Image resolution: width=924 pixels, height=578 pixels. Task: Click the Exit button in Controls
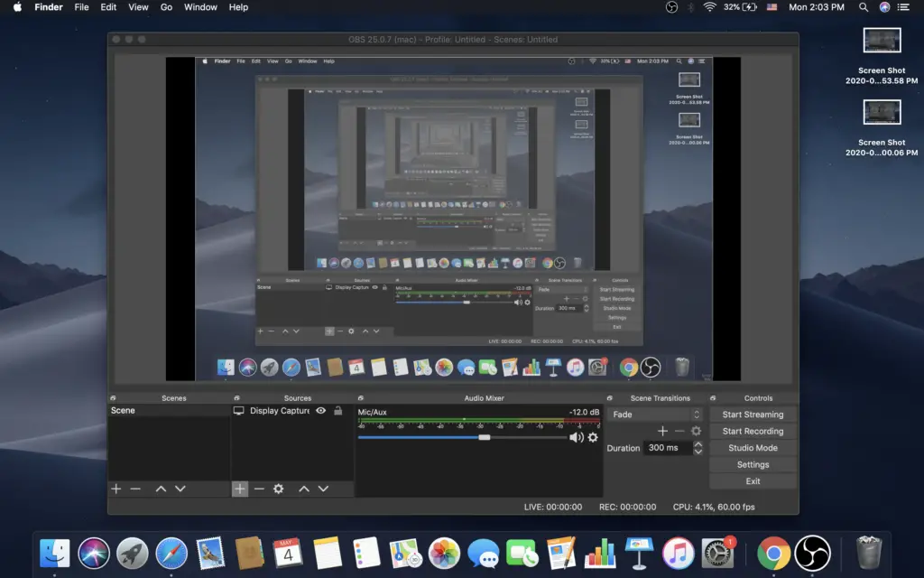pyautogui.click(x=753, y=480)
